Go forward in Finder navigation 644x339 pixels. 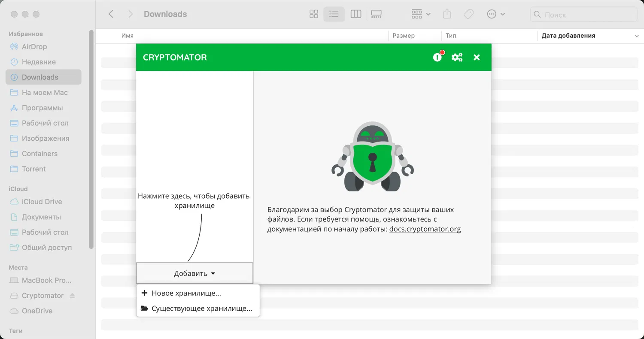click(x=131, y=14)
